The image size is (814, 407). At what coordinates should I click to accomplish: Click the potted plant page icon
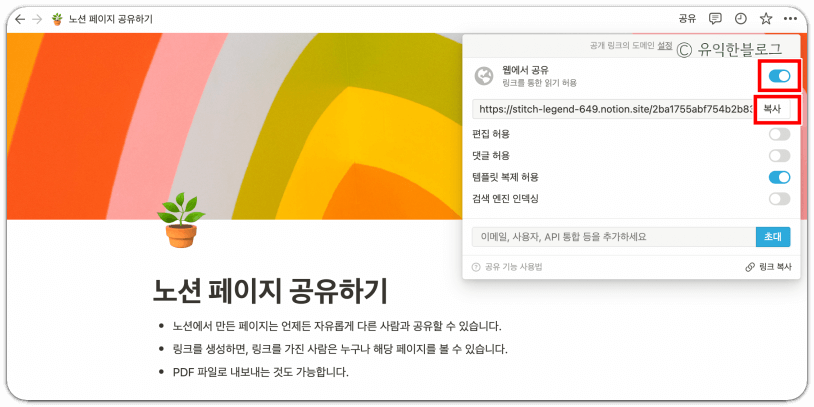(x=181, y=220)
